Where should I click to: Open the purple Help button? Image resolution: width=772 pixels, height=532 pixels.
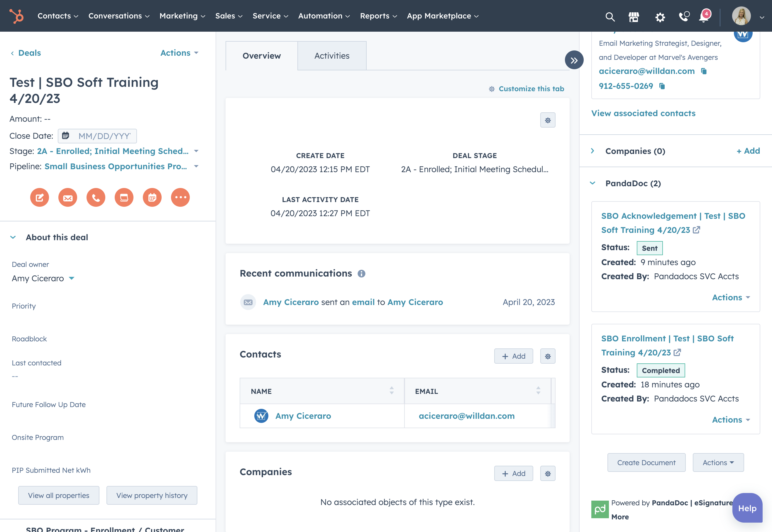pos(747,508)
